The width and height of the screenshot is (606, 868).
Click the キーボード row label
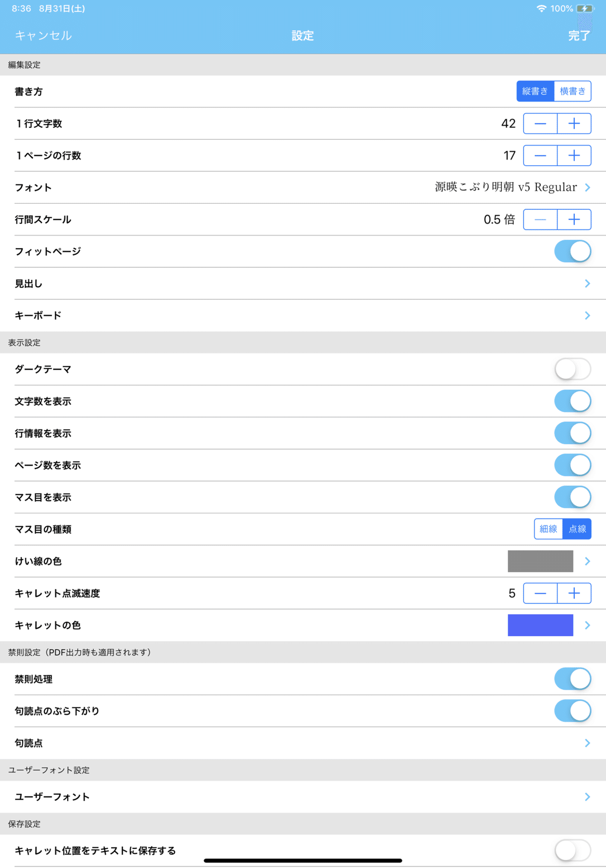coord(38,315)
